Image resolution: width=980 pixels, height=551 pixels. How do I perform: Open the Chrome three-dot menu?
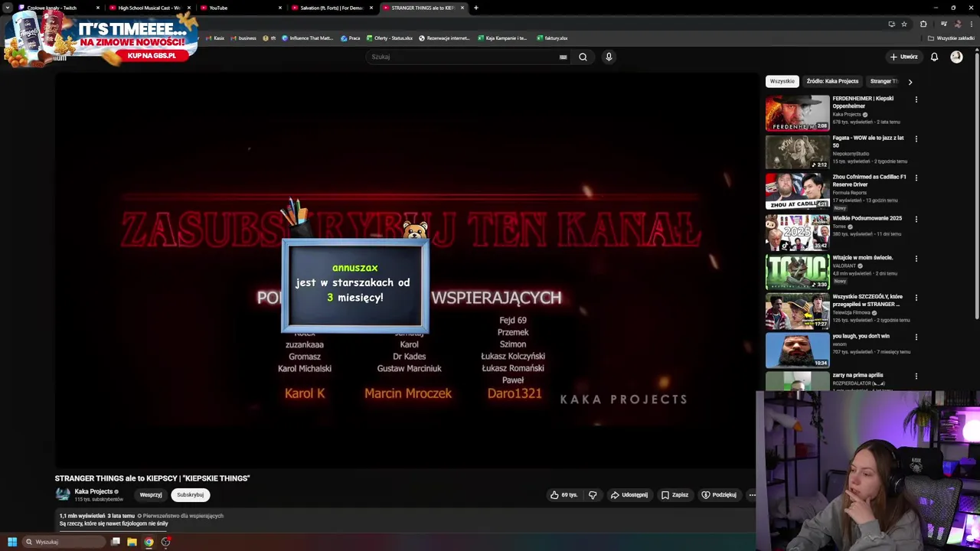(972, 24)
